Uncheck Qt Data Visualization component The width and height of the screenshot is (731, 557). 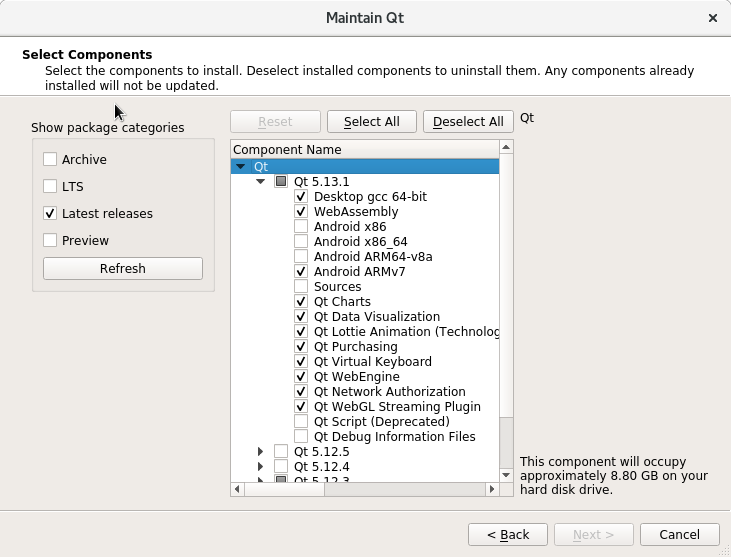tap(301, 316)
